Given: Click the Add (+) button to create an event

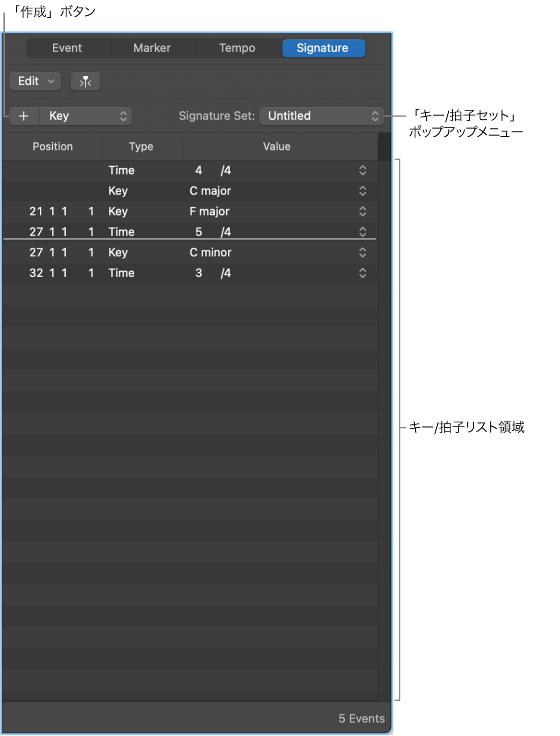Looking at the screenshot, I should coord(23,116).
